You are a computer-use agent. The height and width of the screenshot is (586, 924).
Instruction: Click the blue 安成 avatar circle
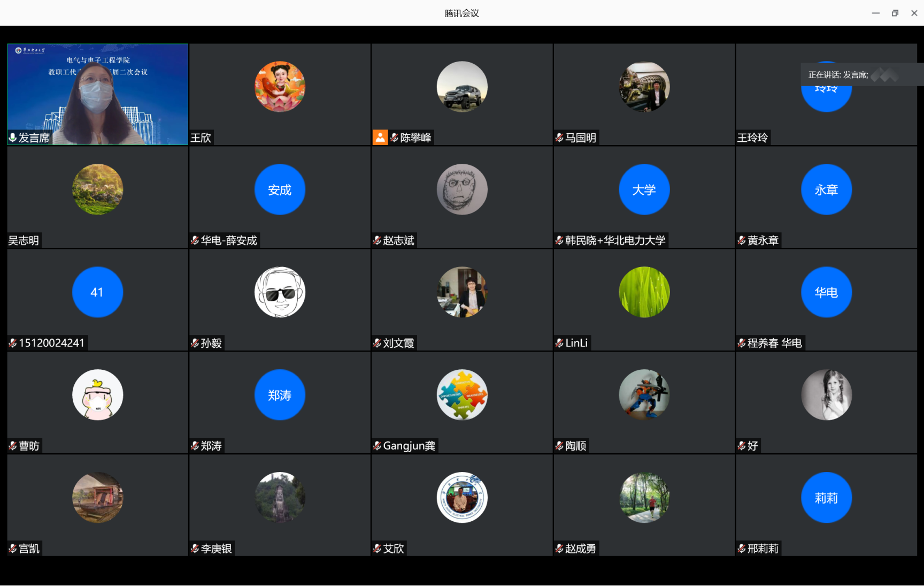click(x=280, y=189)
